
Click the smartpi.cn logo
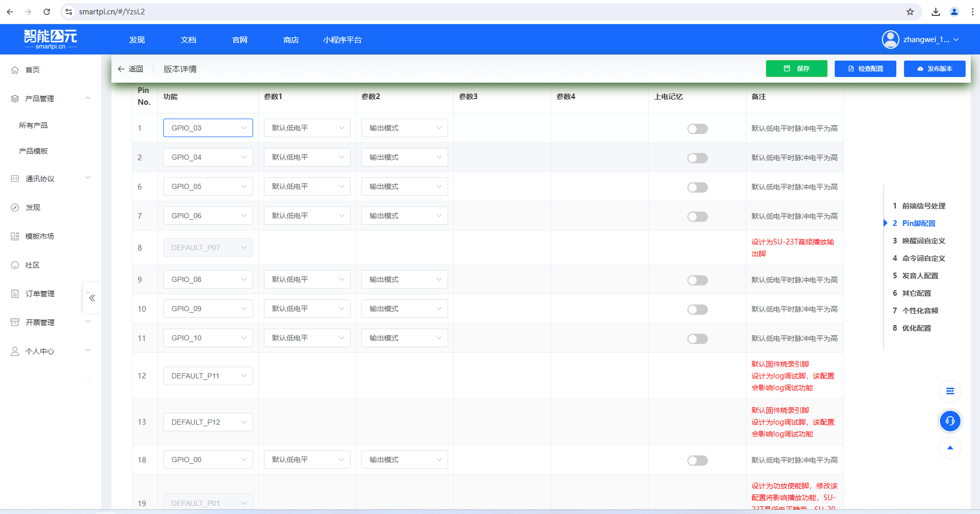click(50, 39)
